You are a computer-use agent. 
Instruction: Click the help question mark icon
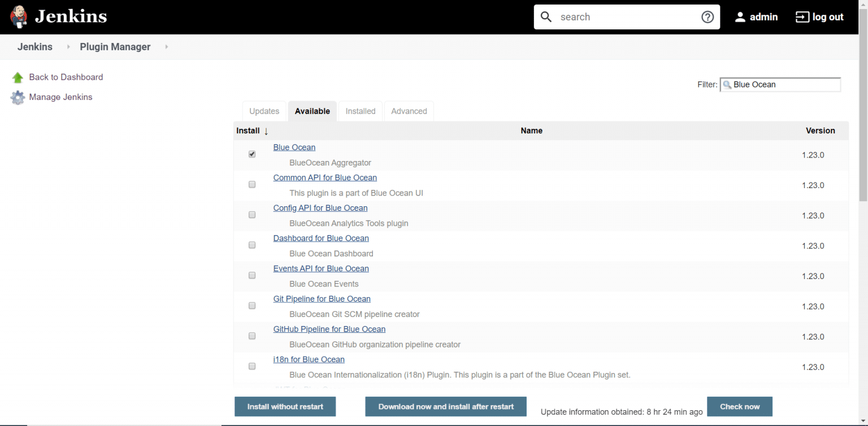[708, 16]
